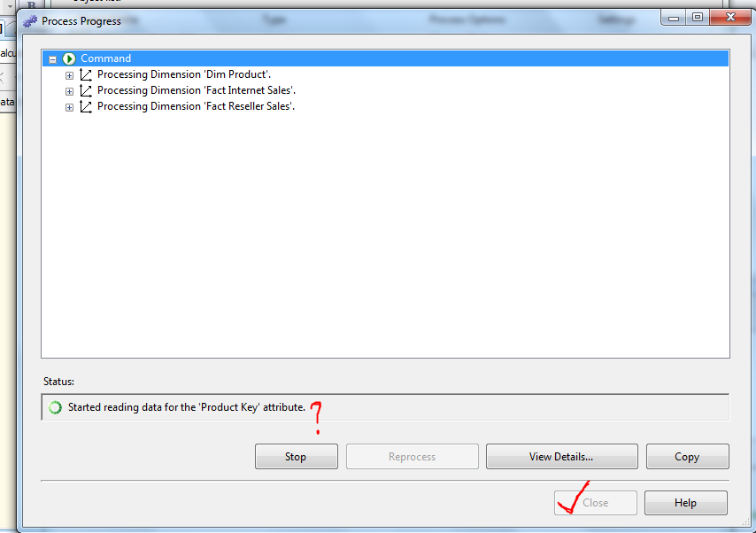Select Processing Dimension 'Fact Reseller Sales' item

tap(196, 106)
